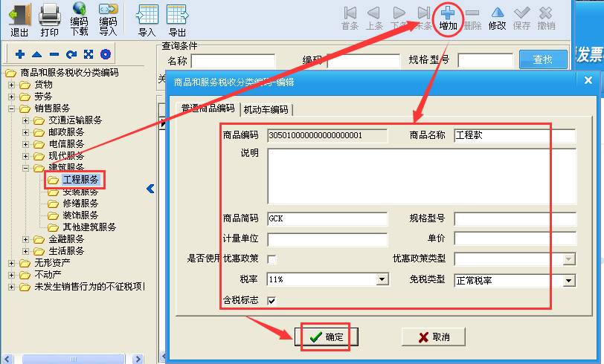Image resolution: width=604 pixels, height=364 pixels.
Task: Switch to 机动车编码 tab
Action: click(x=266, y=110)
